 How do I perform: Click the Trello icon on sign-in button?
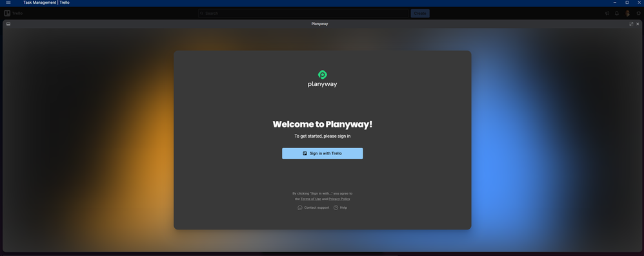coord(305,153)
